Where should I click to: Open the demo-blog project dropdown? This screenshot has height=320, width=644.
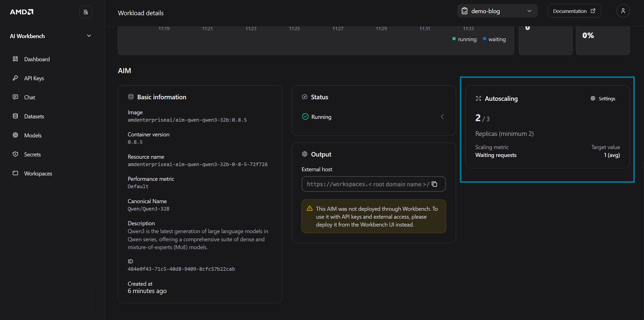point(497,11)
